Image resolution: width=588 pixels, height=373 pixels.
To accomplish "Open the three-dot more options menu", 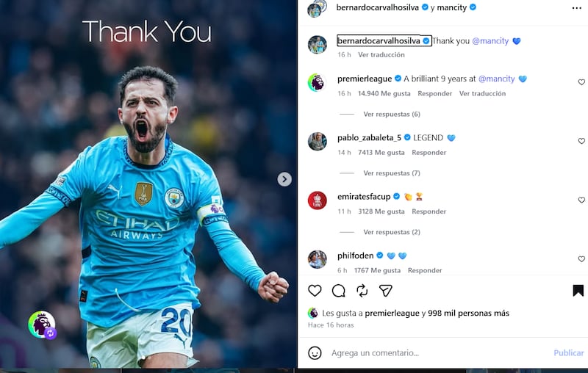I will coord(576,8).
